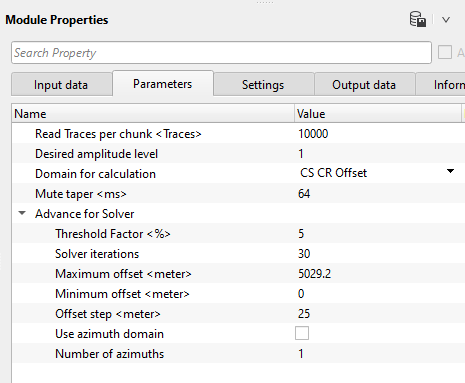Image resolution: width=465 pixels, height=383 pixels.
Task: Select the Minimum offset value 0
Action: click(x=301, y=294)
